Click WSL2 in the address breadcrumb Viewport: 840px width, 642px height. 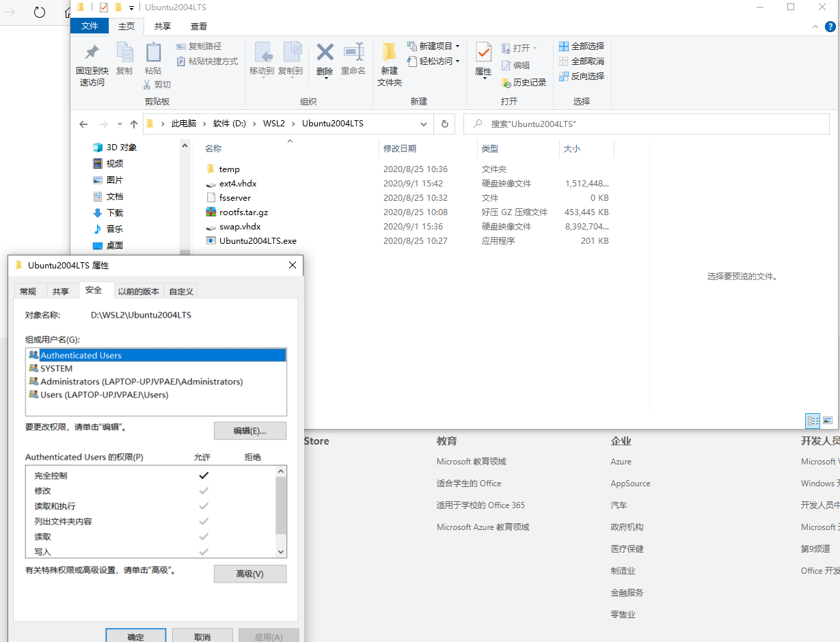coord(273,124)
